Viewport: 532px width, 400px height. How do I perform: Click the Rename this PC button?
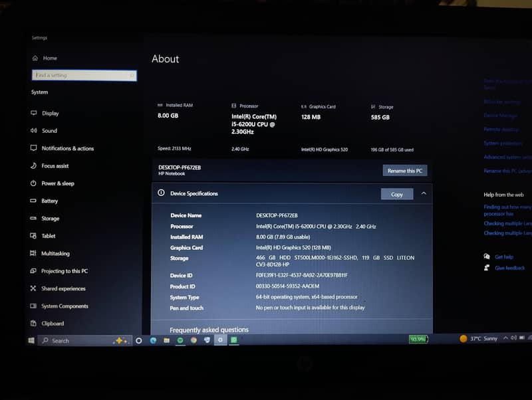[405, 171]
